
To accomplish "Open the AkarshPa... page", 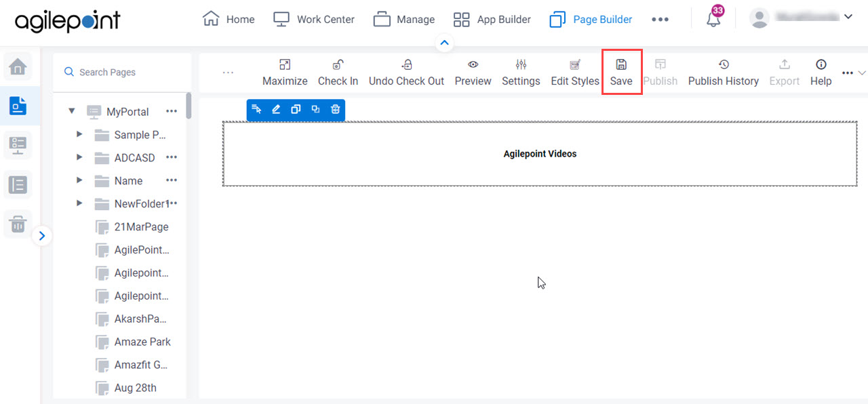I will coord(140,319).
